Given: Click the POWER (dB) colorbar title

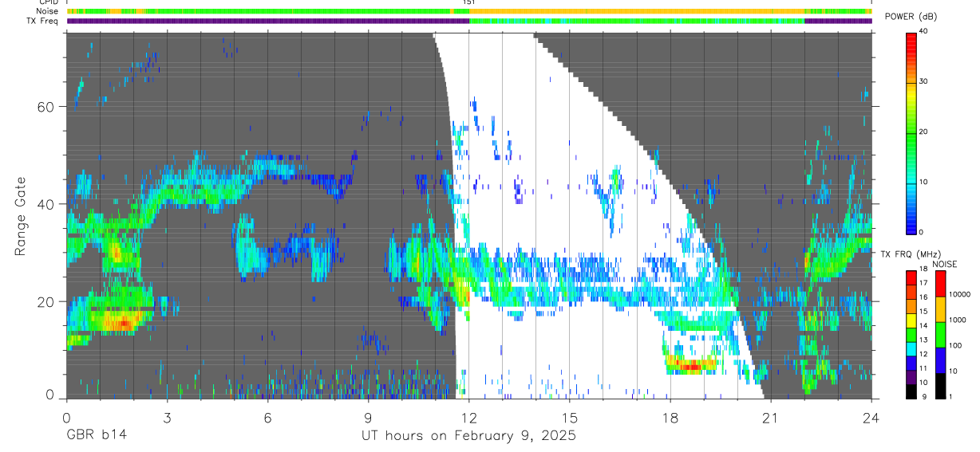Looking at the screenshot, I should (x=911, y=17).
